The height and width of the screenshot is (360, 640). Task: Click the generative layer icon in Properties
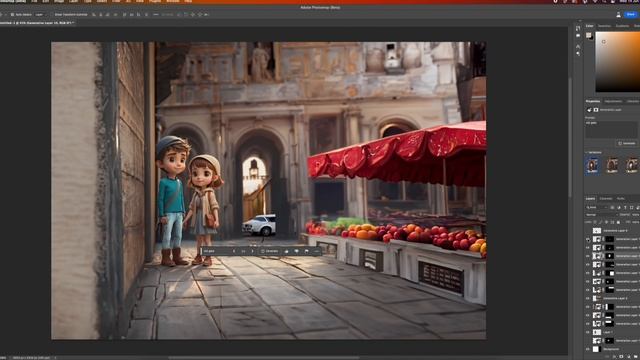tap(589, 110)
